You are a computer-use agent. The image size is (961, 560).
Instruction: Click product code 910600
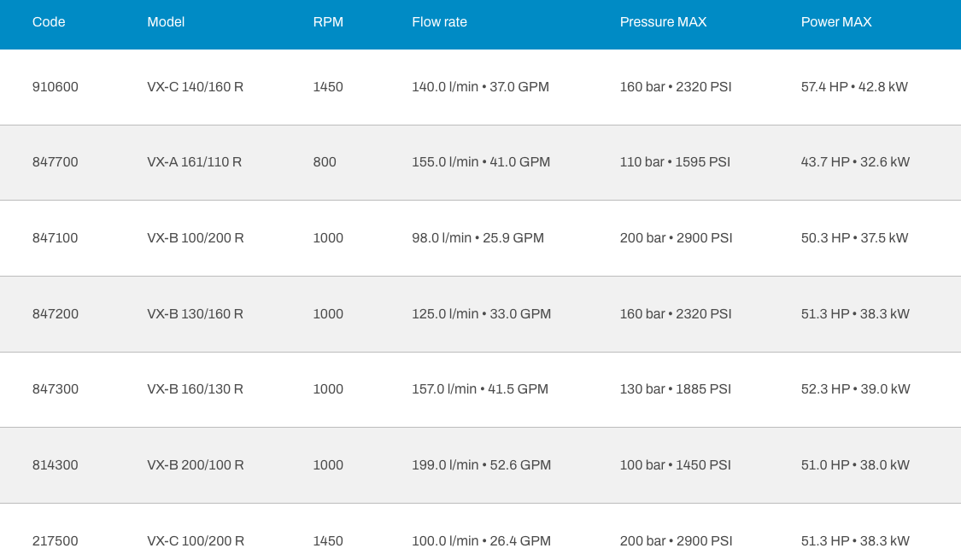(x=56, y=87)
